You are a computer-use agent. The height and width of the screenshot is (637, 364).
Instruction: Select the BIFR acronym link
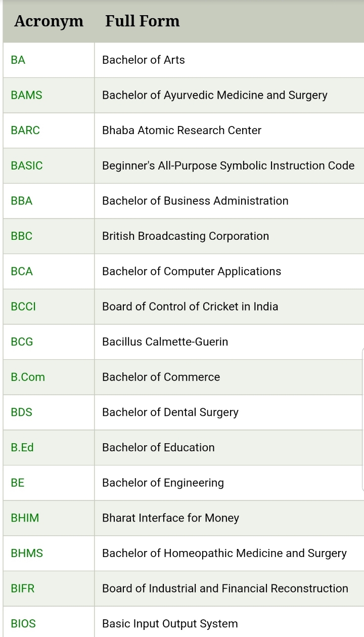coord(23,588)
